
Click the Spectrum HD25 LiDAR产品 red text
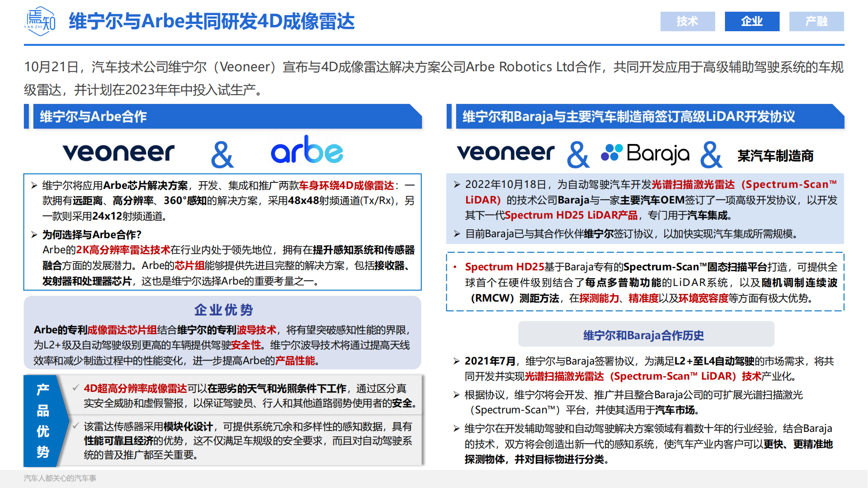point(571,215)
